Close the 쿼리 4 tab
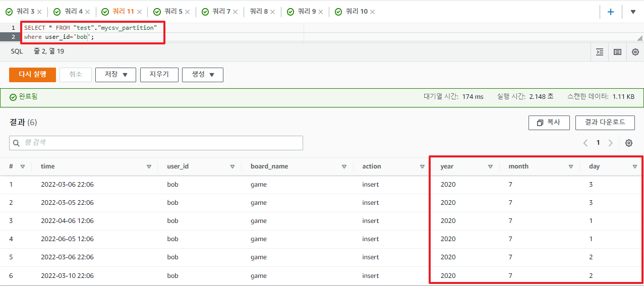Screen dimensions: 644x286 click(x=88, y=12)
